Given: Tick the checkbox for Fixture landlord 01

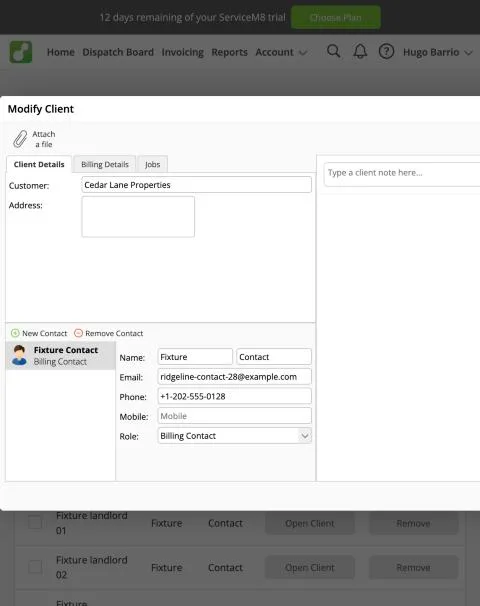Looking at the screenshot, I should [35, 523].
